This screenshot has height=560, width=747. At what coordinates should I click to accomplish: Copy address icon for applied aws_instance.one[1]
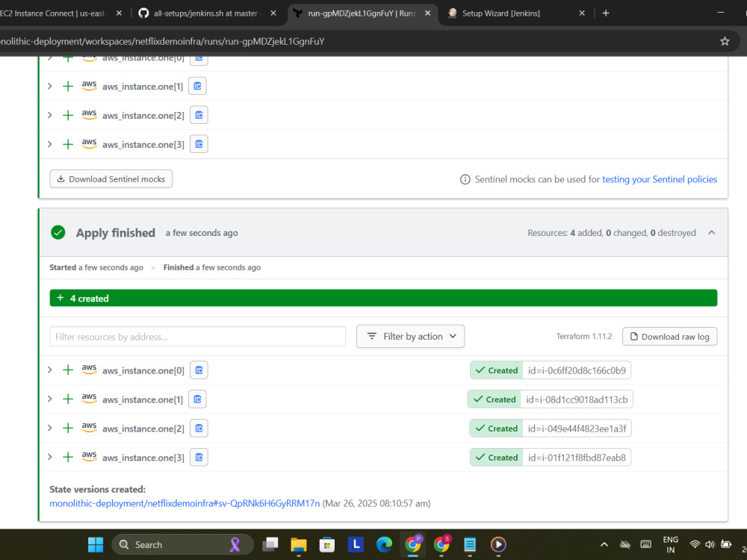click(x=197, y=399)
